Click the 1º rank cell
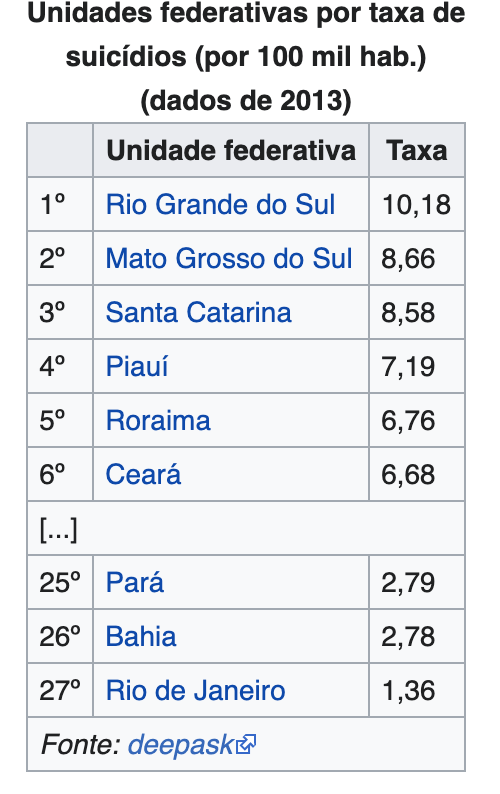This screenshot has height=794, width=500. pyautogui.click(x=60, y=205)
